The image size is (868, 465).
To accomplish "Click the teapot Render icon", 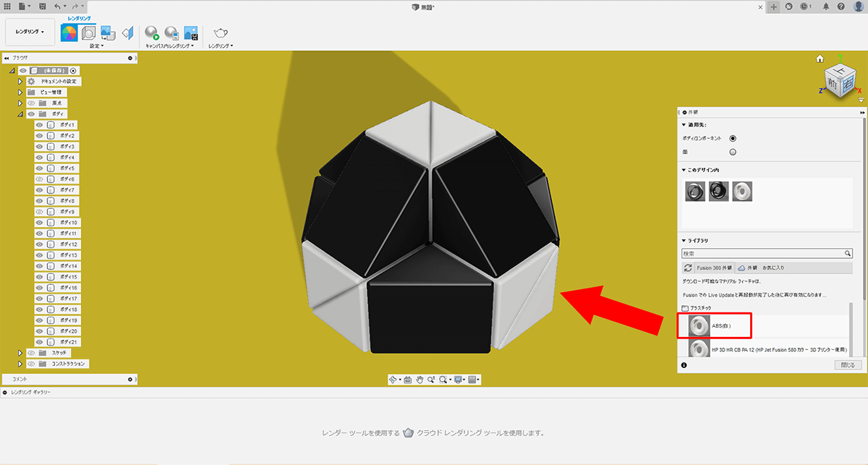I will (x=221, y=33).
